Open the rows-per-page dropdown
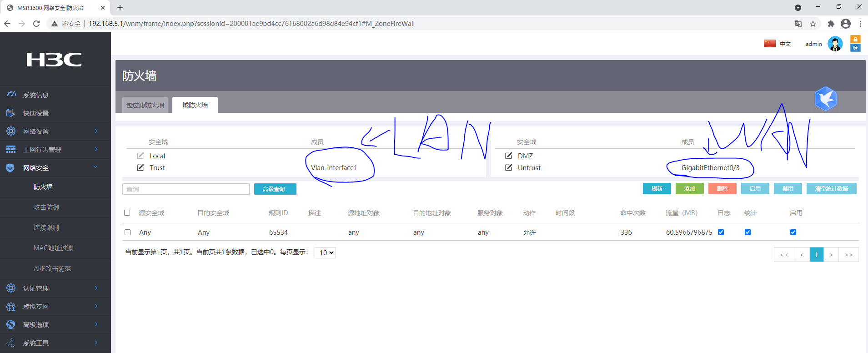This screenshot has height=353, width=868. pos(326,252)
